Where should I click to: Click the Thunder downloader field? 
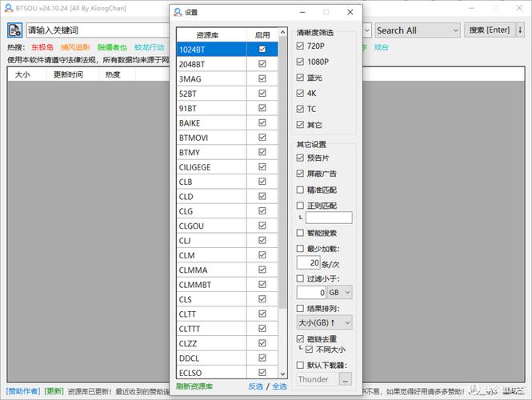pyautogui.click(x=318, y=379)
